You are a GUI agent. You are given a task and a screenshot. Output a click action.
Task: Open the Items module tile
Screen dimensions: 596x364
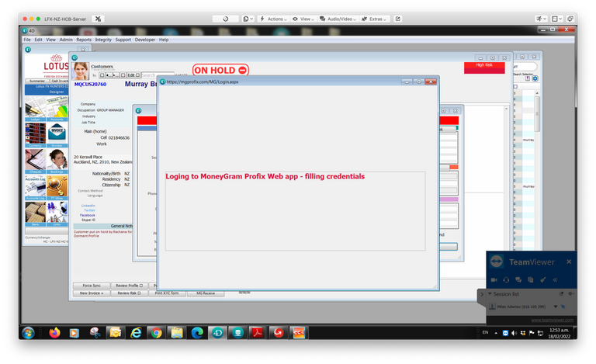pyautogui.click(x=36, y=214)
